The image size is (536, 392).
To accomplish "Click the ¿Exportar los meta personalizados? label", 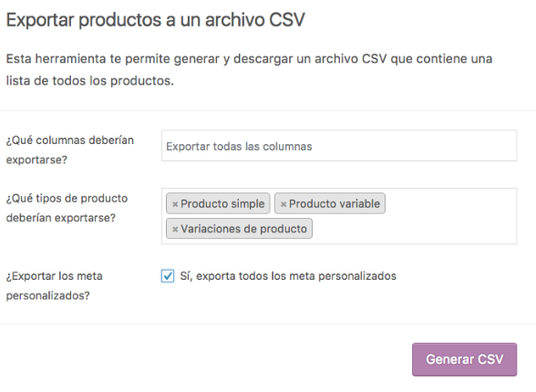I will [55, 285].
